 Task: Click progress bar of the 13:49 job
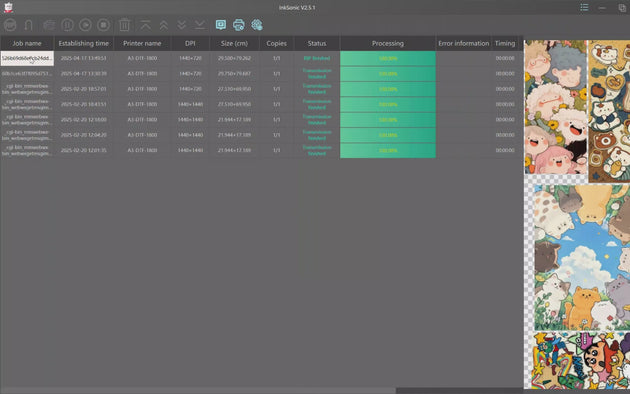coord(388,58)
